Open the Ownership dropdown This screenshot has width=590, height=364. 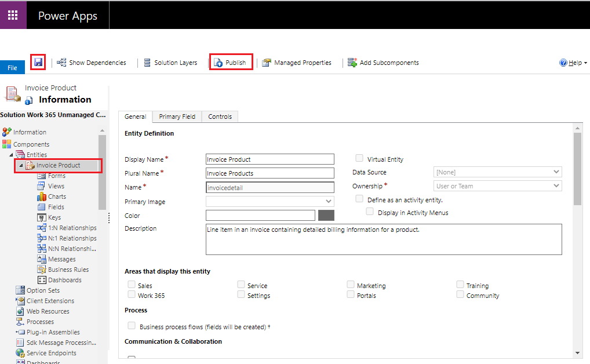tap(497, 186)
